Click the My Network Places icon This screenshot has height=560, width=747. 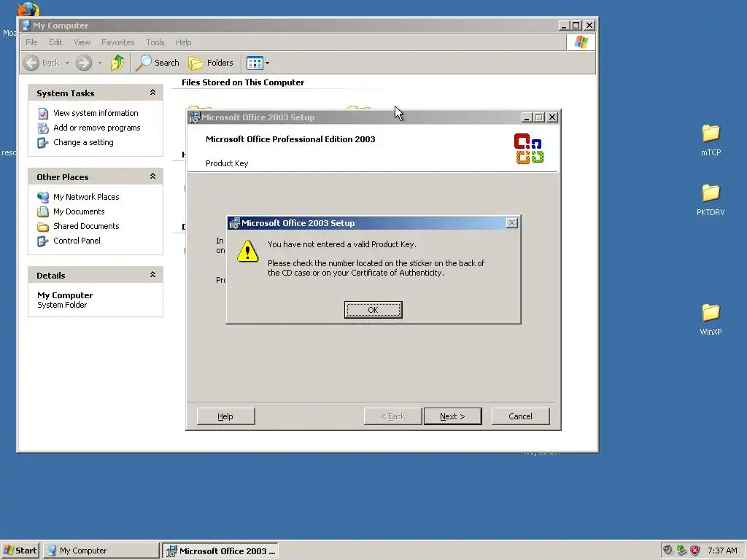[43, 197]
